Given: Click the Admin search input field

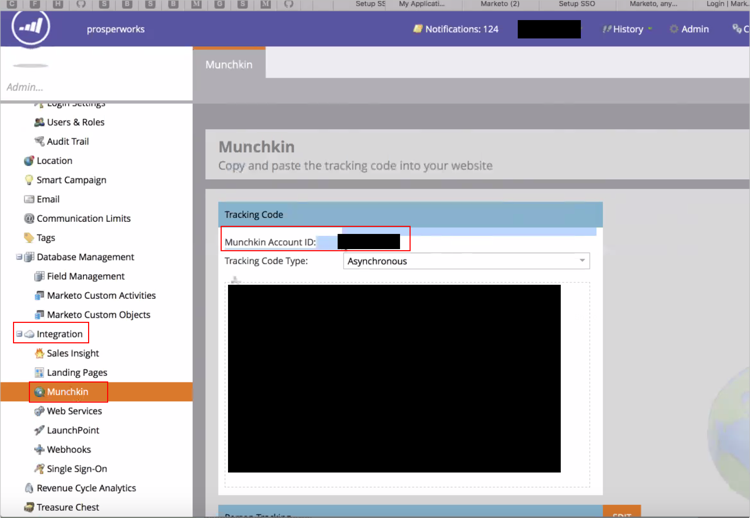Looking at the screenshot, I should tap(95, 87).
